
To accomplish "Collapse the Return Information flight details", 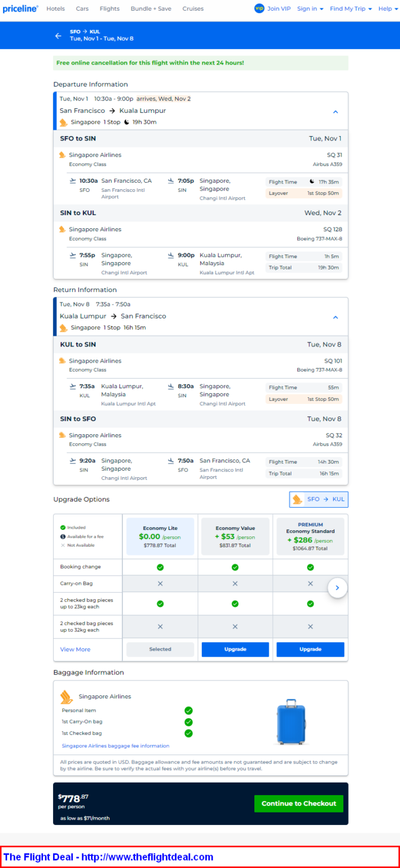I will pyautogui.click(x=336, y=317).
